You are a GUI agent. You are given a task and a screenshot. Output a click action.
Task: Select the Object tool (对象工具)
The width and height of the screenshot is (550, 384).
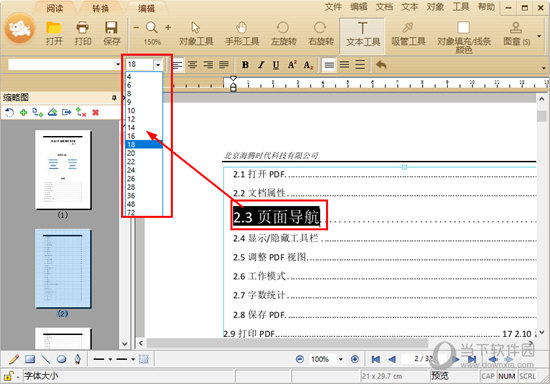click(196, 34)
